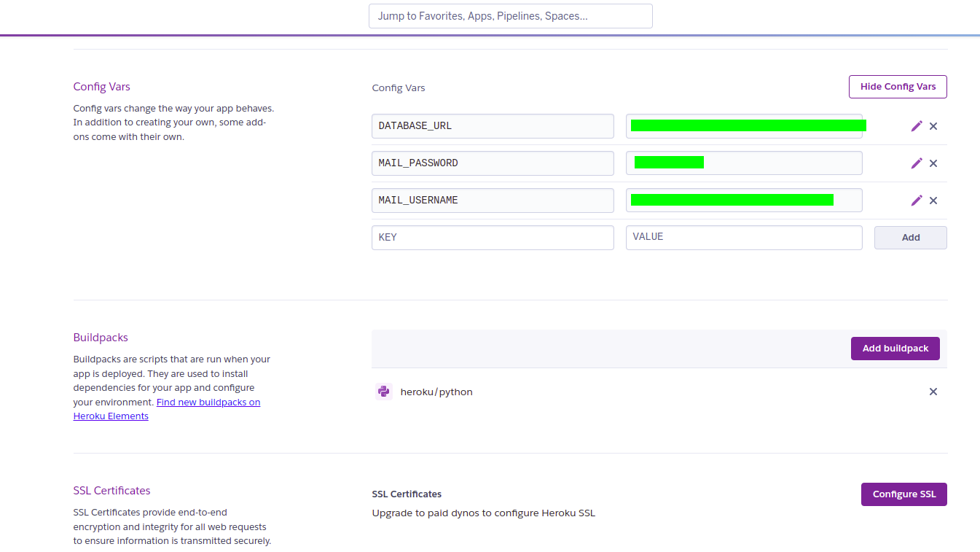Select the MAIL_USERNAME key field
This screenshot has height=552, width=980.
click(x=493, y=201)
